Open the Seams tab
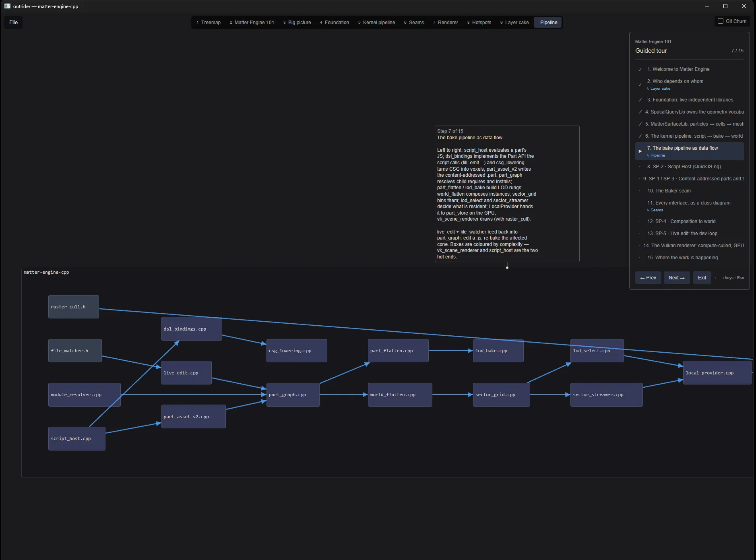The height and width of the screenshot is (560, 756). coord(414,23)
